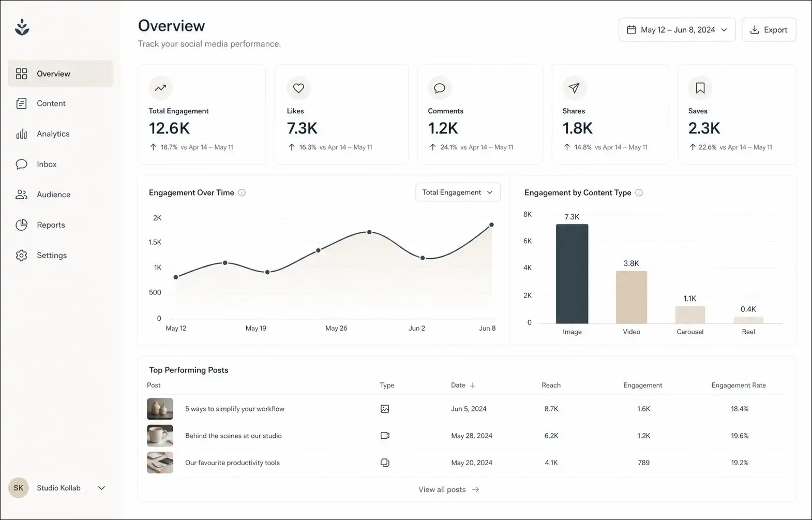The width and height of the screenshot is (812, 520).
Task: Click the Reach column header
Action: click(x=551, y=385)
